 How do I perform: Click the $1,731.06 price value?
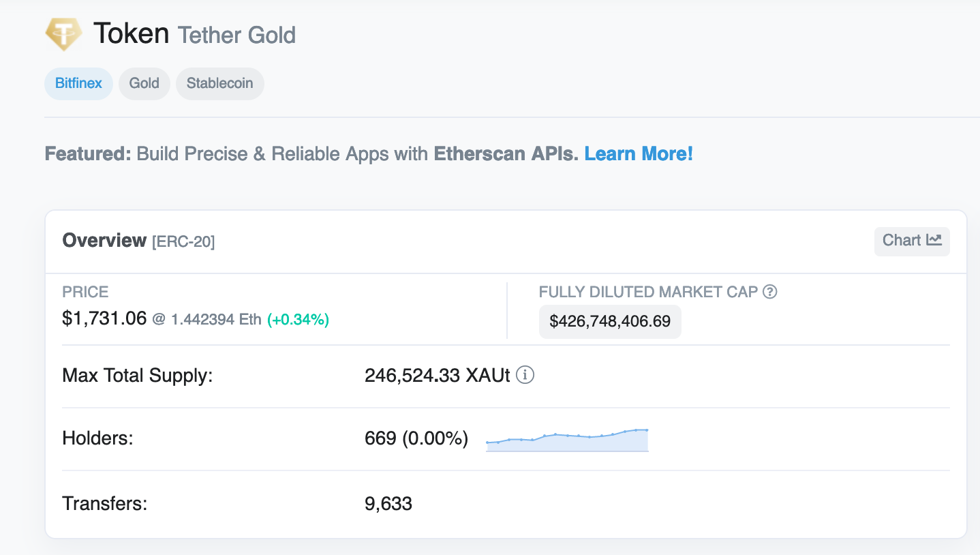click(x=104, y=318)
